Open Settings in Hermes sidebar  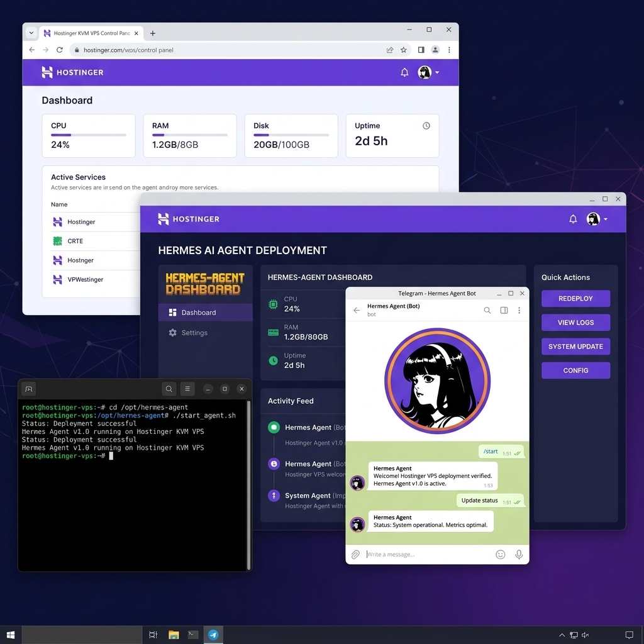(x=206, y=333)
